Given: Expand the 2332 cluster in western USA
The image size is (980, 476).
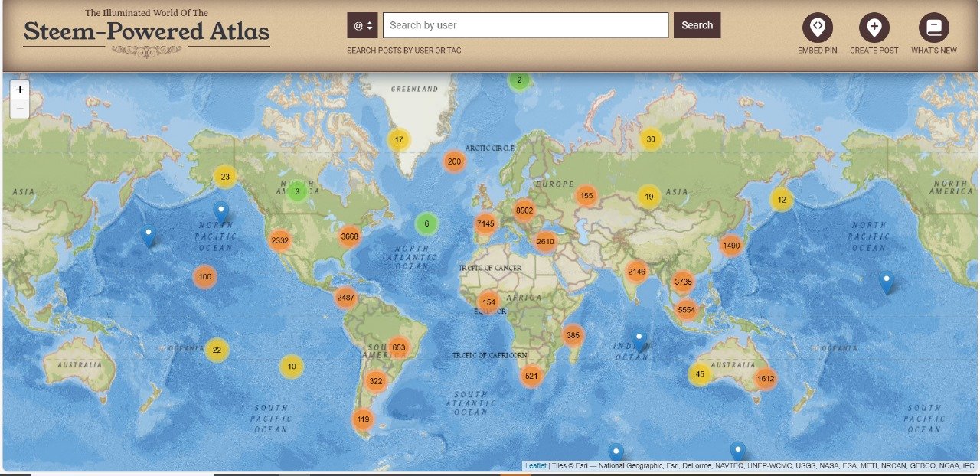Looking at the screenshot, I should coord(280,240).
